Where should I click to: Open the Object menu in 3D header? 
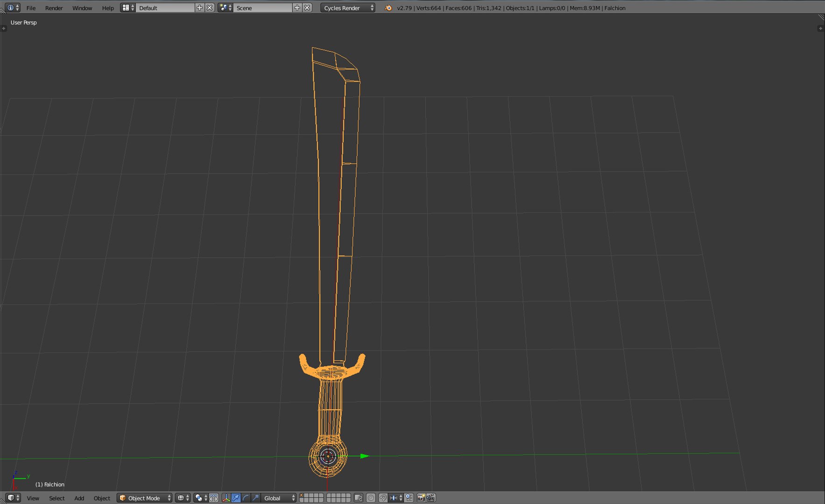(102, 498)
